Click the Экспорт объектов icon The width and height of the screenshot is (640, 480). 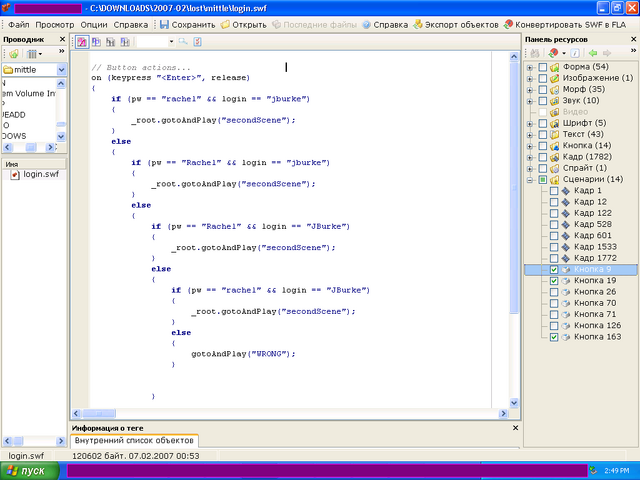pos(418,24)
